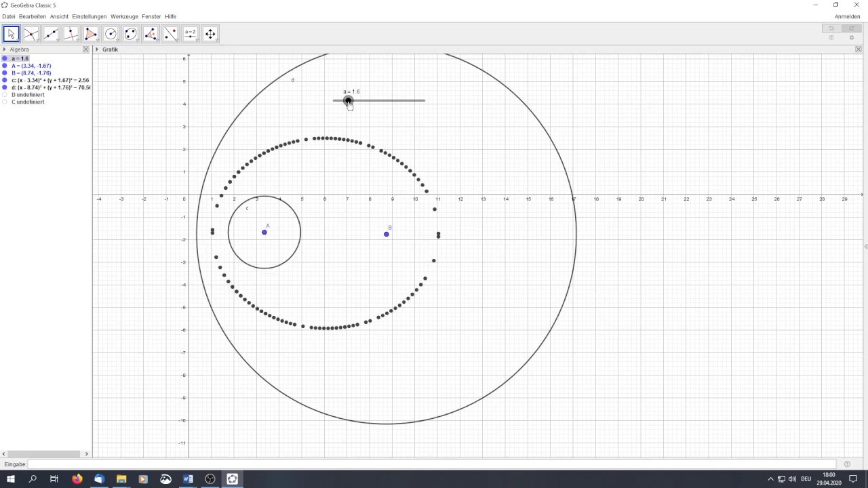This screenshot has width=868, height=488.
Task: Click the input bar help icon
Action: click(x=847, y=464)
